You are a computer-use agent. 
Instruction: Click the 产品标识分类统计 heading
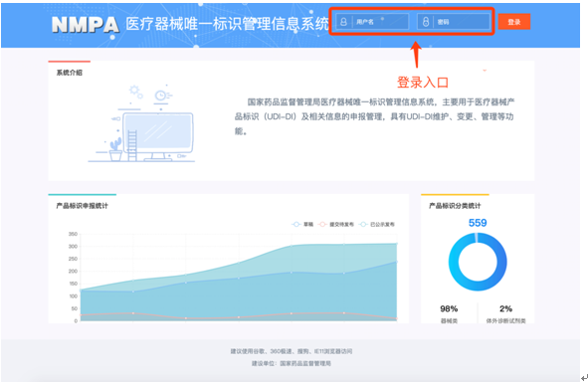point(455,206)
